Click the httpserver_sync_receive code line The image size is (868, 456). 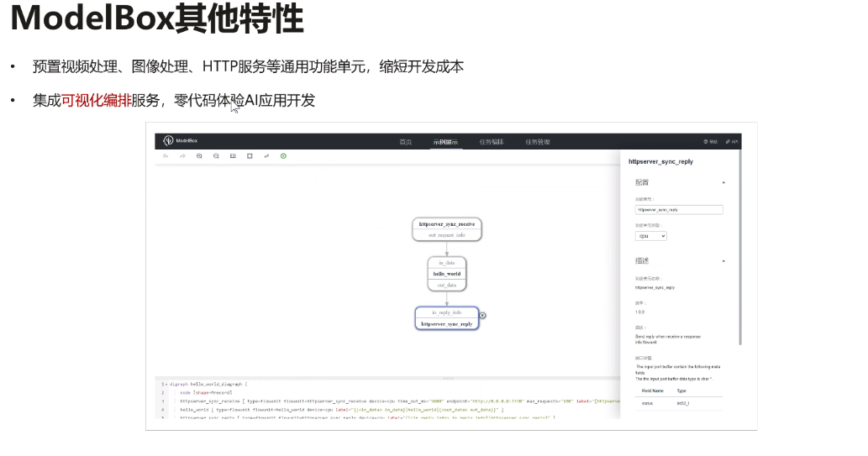point(400,401)
